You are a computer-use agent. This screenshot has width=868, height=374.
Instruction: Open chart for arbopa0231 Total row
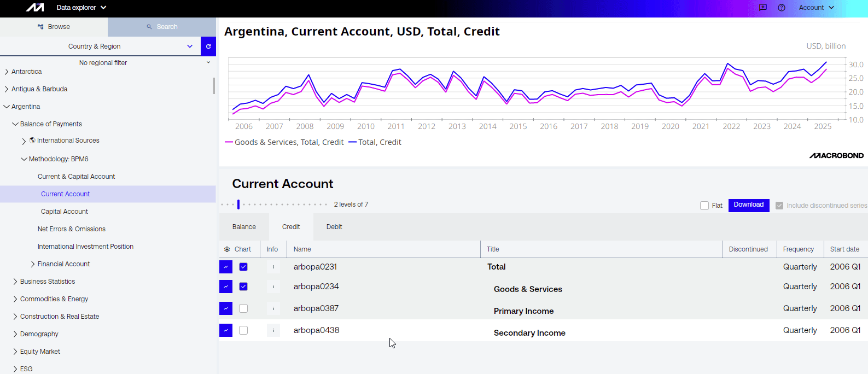pyautogui.click(x=226, y=267)
